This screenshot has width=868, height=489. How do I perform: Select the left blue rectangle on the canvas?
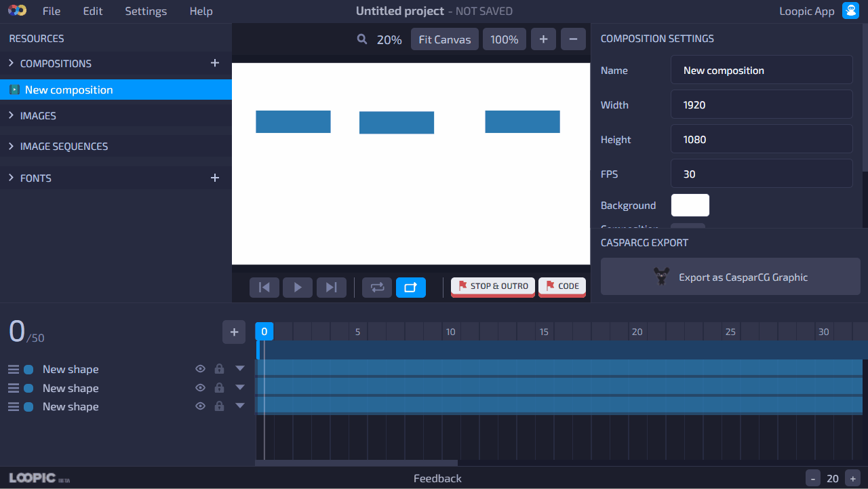point(293,122)
